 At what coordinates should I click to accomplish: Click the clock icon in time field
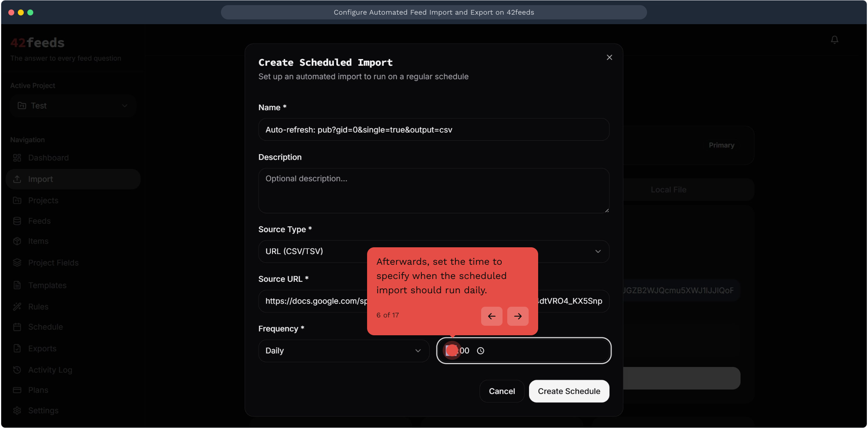tap(480, 351)
